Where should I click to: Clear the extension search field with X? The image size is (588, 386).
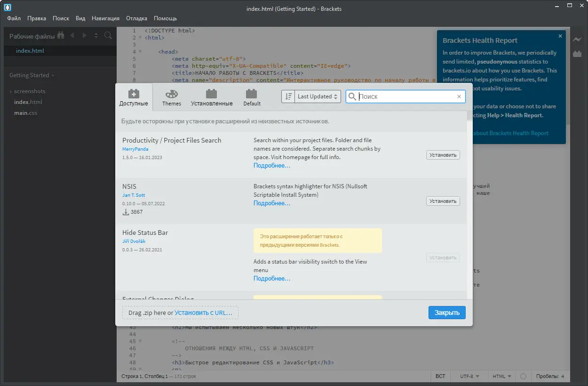pyautogui.click(x=459, y=96)
